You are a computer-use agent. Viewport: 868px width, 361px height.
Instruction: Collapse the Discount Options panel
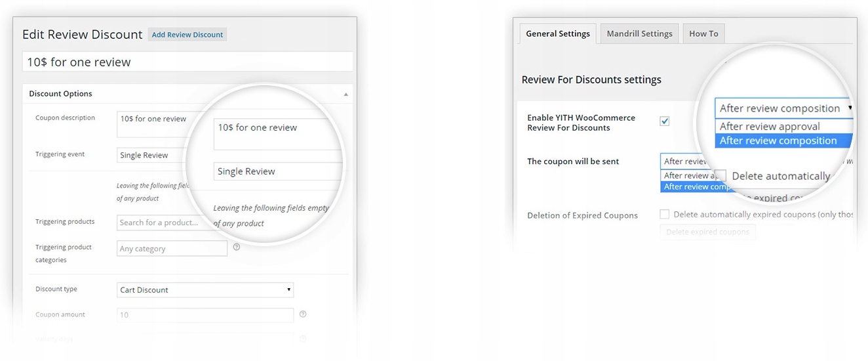[345, 94]
